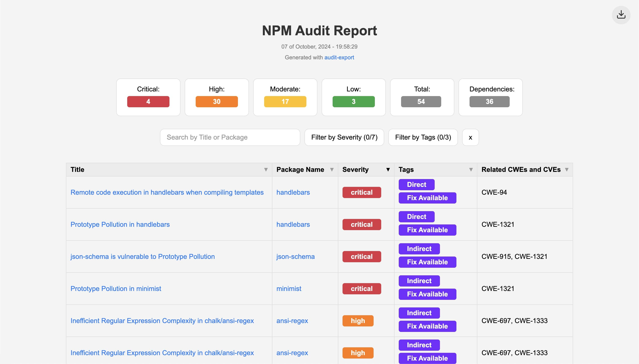Sort by Tags column arrow

click(471, 170)
